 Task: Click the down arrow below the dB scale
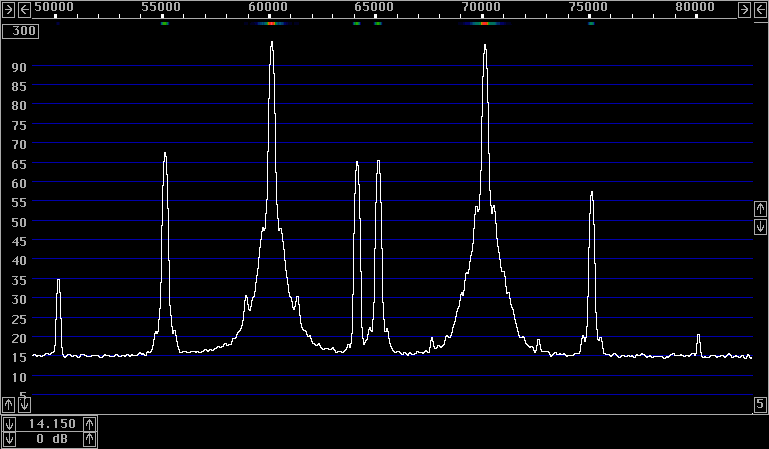click(x=24, y=404)
